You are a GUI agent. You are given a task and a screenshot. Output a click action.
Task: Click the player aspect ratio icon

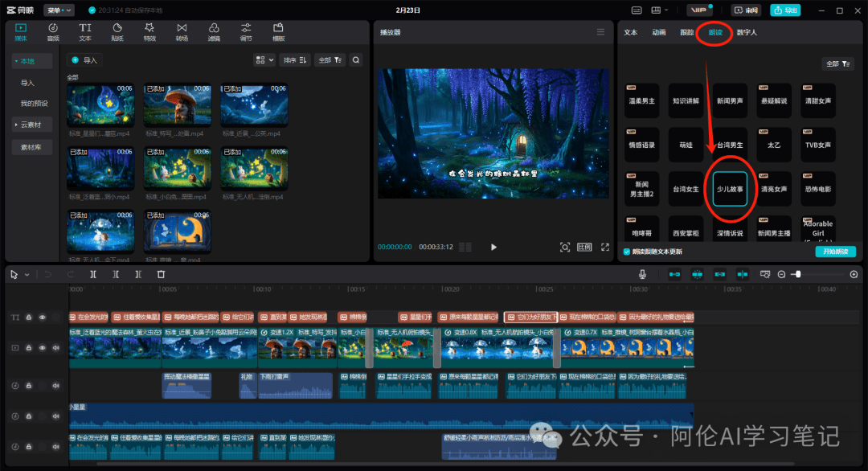584,247
